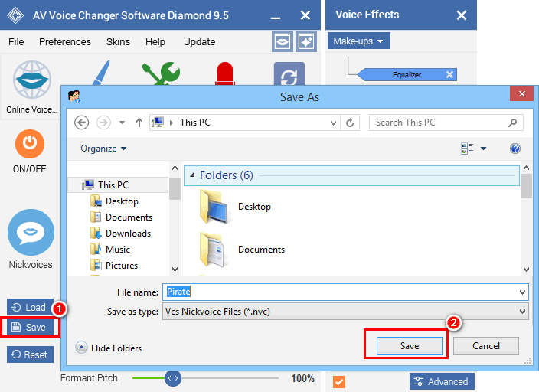Go forward in the Save As dialog
This screenshot has height=392, width=539.
(x=103, y=122)
